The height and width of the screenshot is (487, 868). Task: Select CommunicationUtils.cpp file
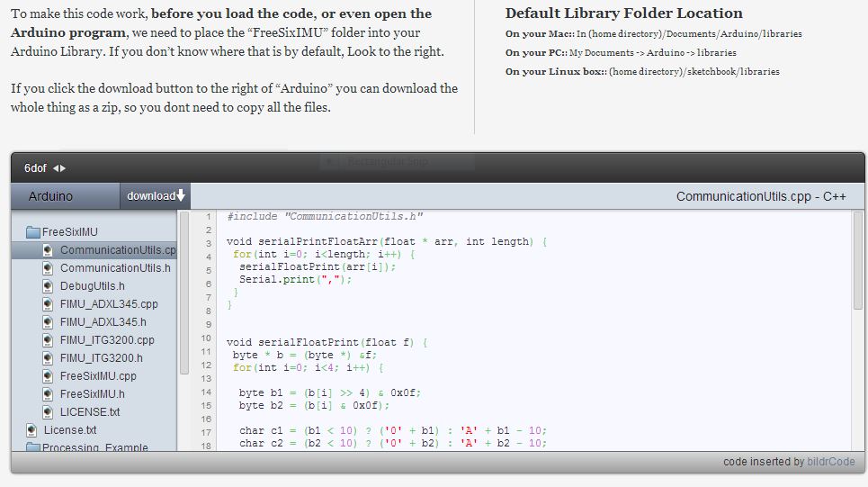coord(94,250)
